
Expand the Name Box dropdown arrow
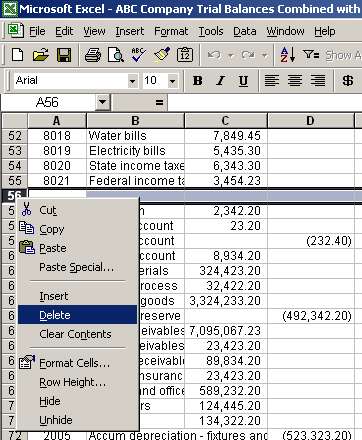102,102
